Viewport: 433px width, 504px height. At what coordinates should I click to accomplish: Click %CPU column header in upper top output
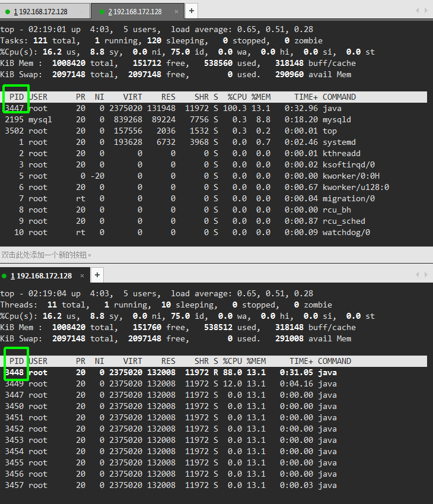(237, 97)
